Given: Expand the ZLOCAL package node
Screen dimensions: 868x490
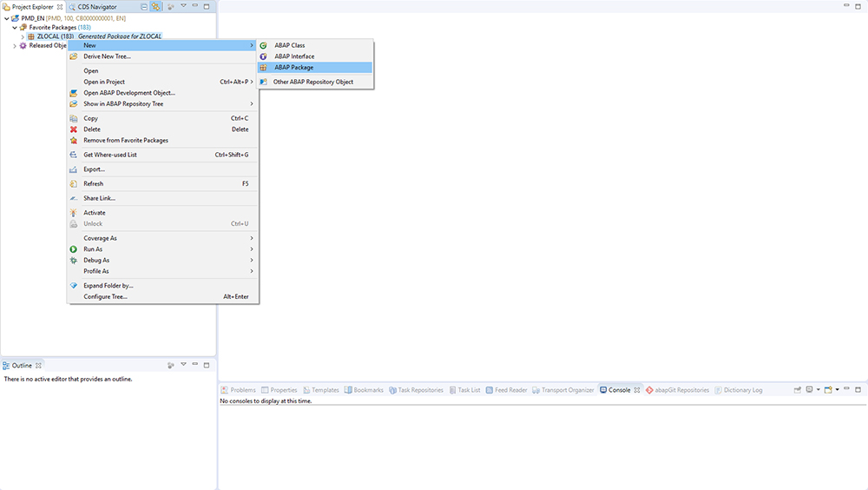Looking at the screenshot, I should (23, 36).
